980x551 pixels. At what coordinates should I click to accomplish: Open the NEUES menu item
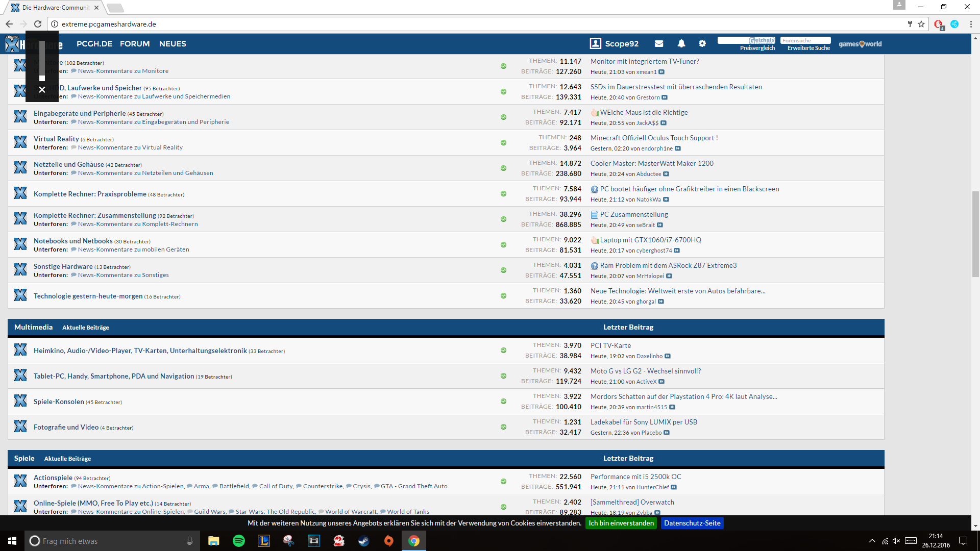coord(173,44)
